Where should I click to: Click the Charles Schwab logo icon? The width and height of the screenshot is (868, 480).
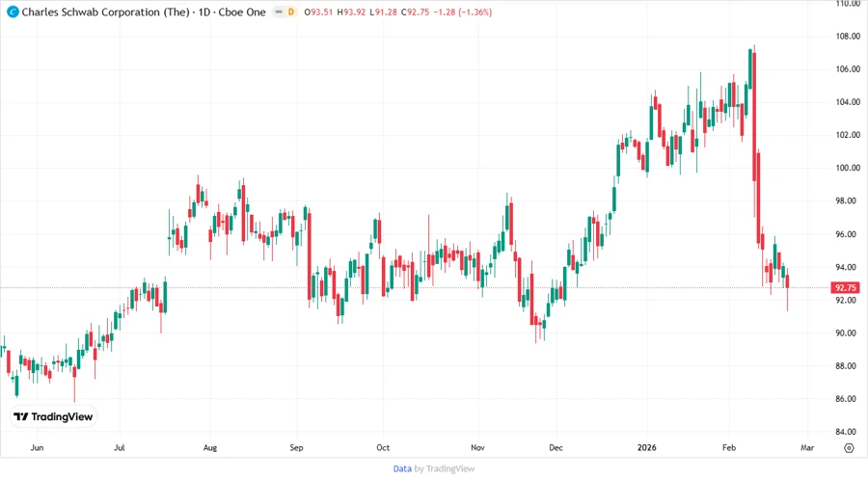[13, 12]
